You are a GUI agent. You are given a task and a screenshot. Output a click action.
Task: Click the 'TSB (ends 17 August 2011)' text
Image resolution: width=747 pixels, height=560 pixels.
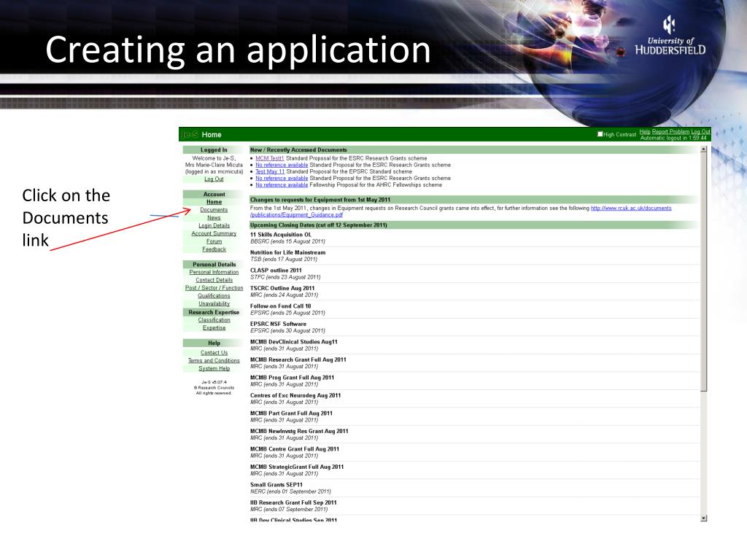click(x=284, y=260)
